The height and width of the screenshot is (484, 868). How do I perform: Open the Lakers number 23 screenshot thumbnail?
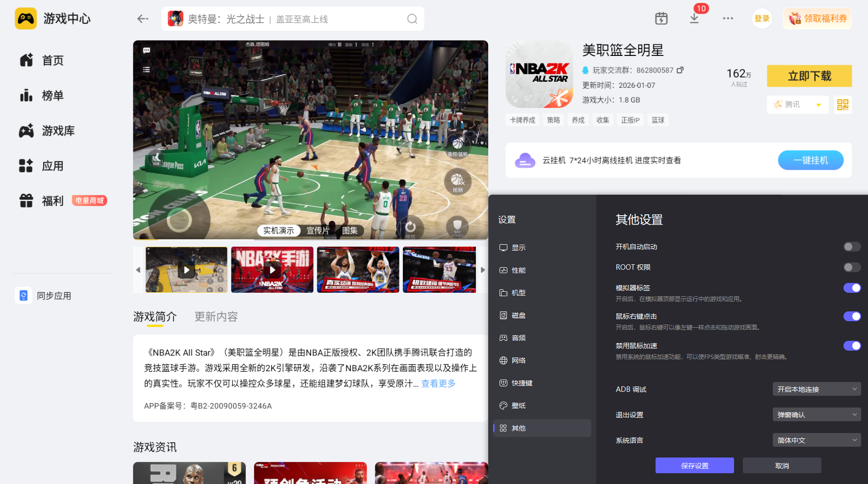pyautogui.click(x=439, y=270)
